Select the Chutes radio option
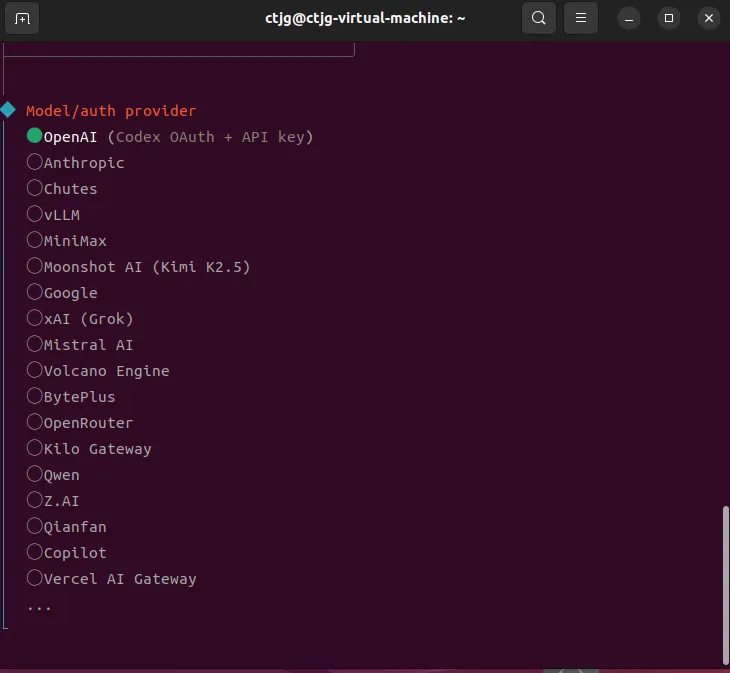 [x=34, y=188]
